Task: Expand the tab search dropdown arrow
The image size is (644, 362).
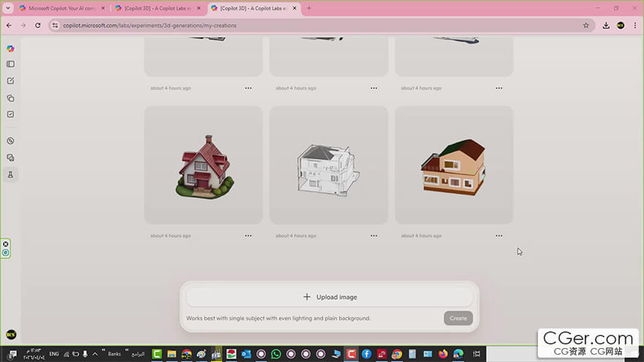Action: pyautogui.click(x=8, y=8)
